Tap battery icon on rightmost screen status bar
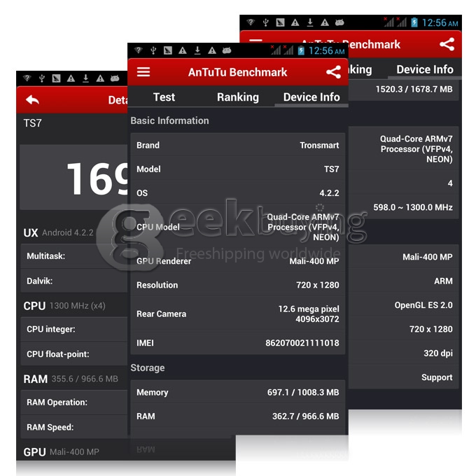 (414, 22)
